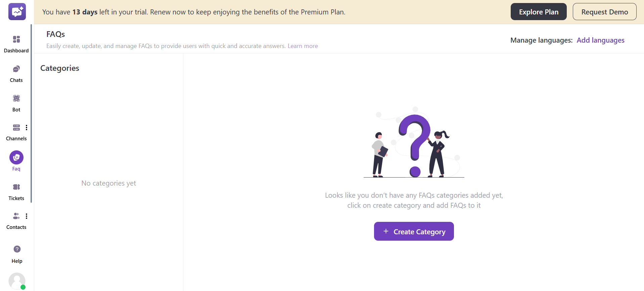The image size is (644, 291).
Task: Open Tickets using its sidebar icon
Action: (16, 187)
